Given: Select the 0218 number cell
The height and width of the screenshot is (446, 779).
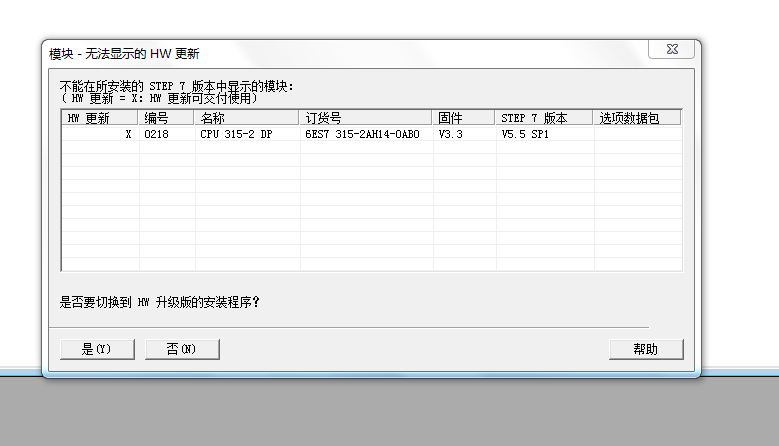Looking at the screenshot, I should [156, 134].
